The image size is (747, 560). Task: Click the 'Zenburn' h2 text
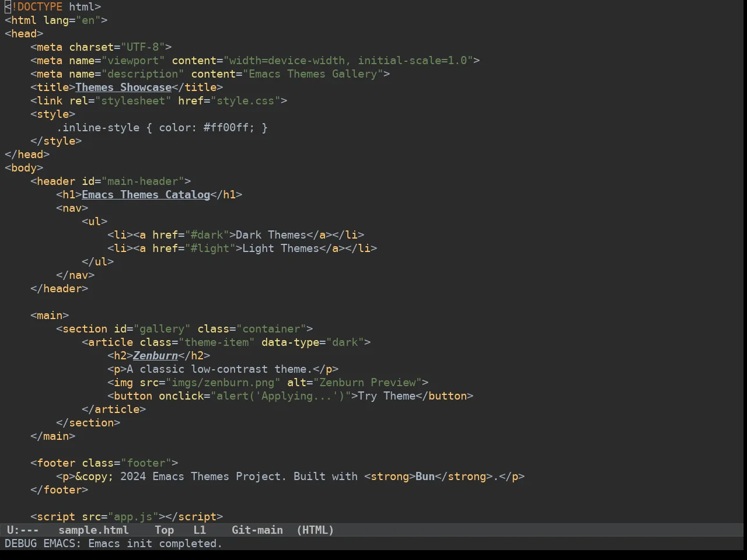(x=155, y=356)
